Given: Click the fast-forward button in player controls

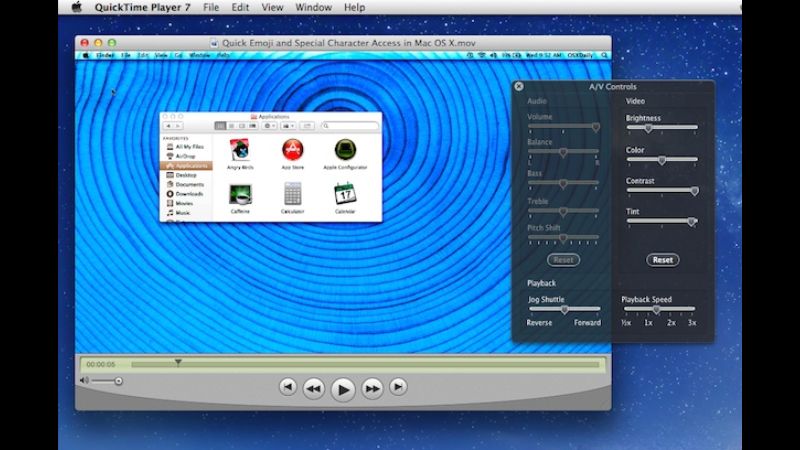Looking at the screenshot, I should pyautogui.click(x=372, y=388).
